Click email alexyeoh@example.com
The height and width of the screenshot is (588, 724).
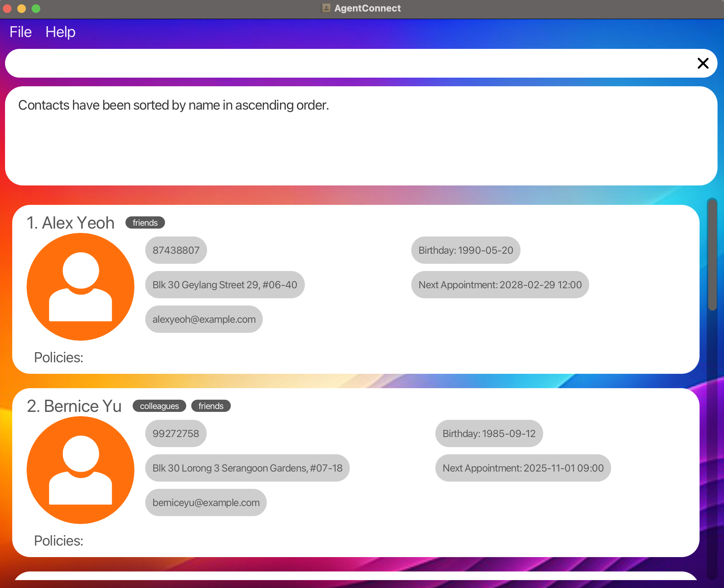coord(204,319)
